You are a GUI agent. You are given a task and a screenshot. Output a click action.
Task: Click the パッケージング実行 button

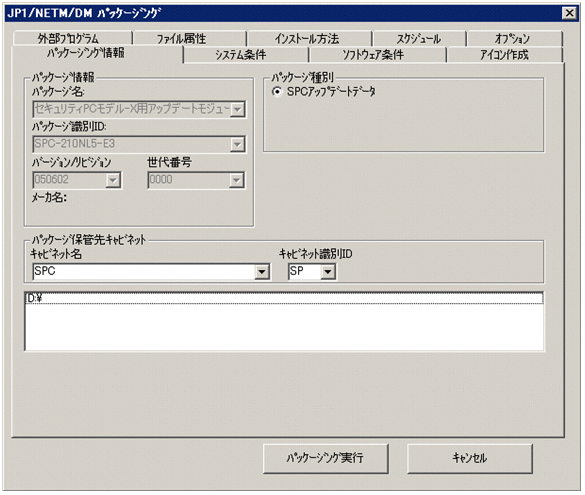(x=325, y=458)
